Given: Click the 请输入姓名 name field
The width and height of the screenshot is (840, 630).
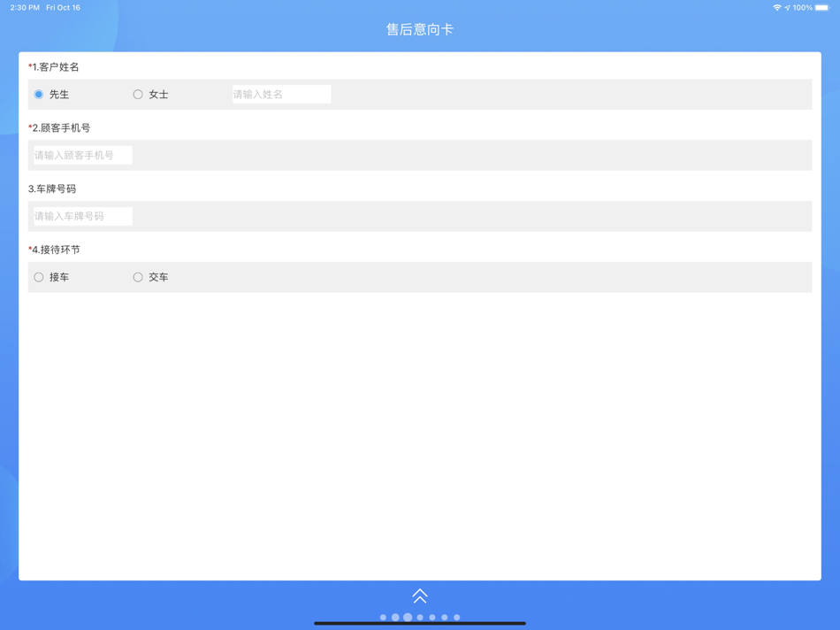Looking at the screenshot, I should tap(281, 95).
